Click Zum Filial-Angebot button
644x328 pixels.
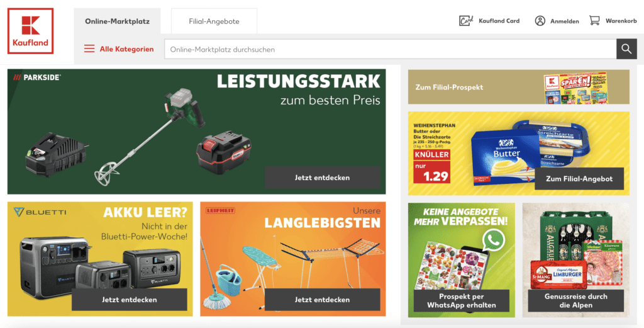click(579, 179)
